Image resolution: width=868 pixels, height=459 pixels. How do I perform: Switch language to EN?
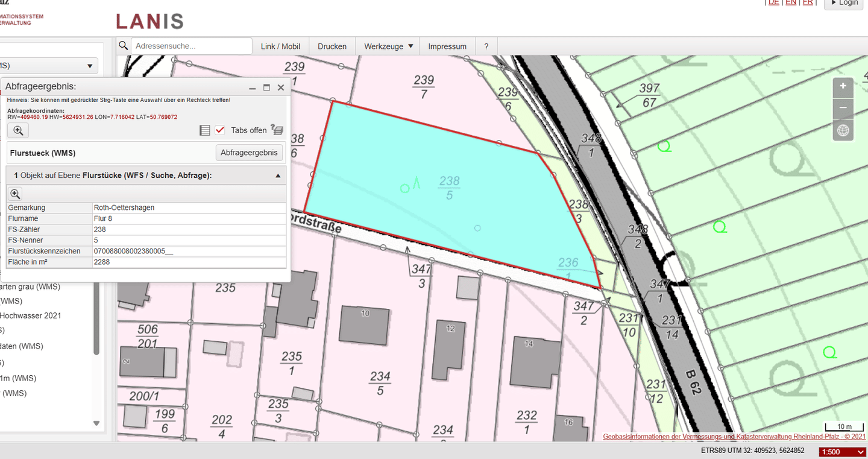coord(790,2)
